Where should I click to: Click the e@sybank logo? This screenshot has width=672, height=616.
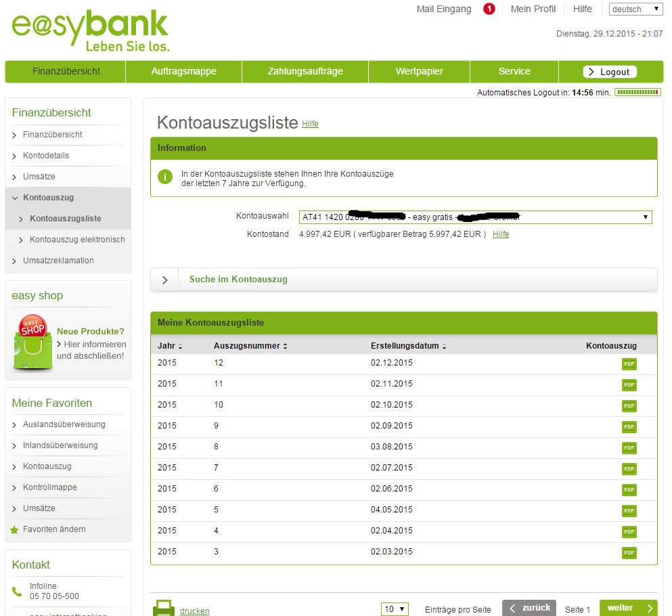coord(91,30)
